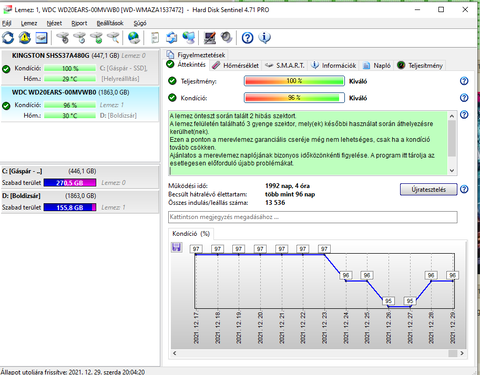Image resolution: width=480 pixels, height=375 pixels.
Task: Click the disk icon with magnifying glass
Action: coord(113,38)
